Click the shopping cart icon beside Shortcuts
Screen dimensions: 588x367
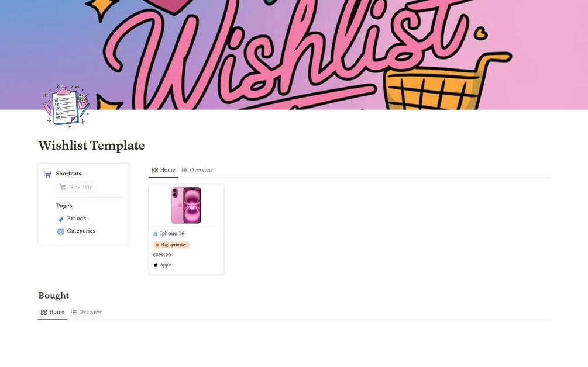click(47, 174)
